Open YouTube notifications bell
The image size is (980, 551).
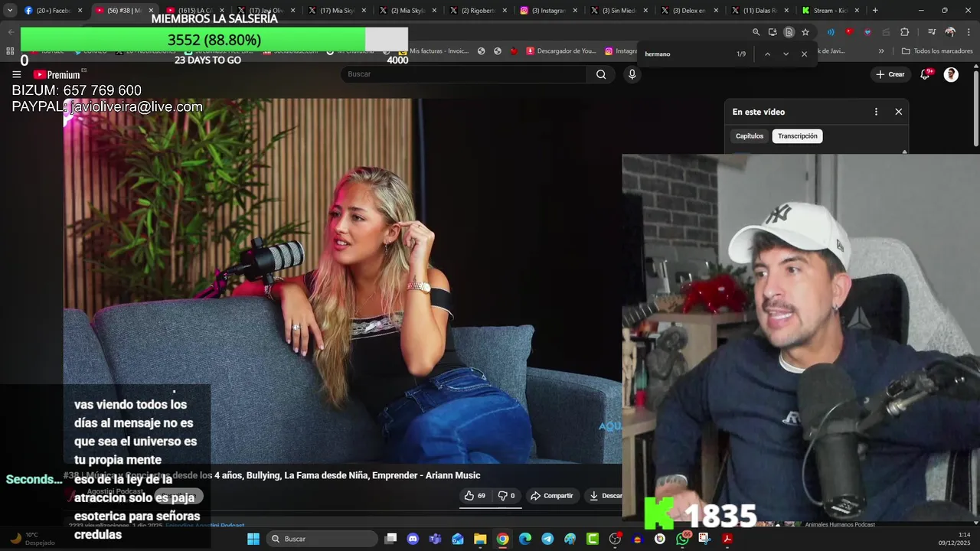[x=925, y=74]
